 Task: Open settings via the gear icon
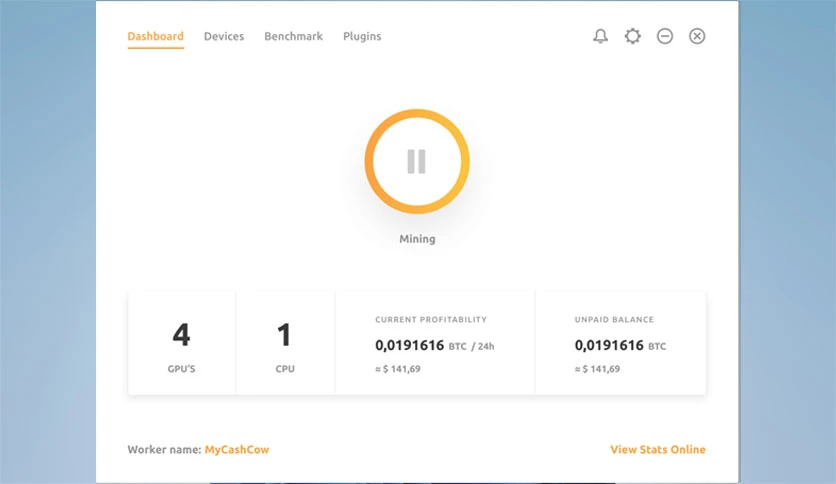(x=632, y=36)
